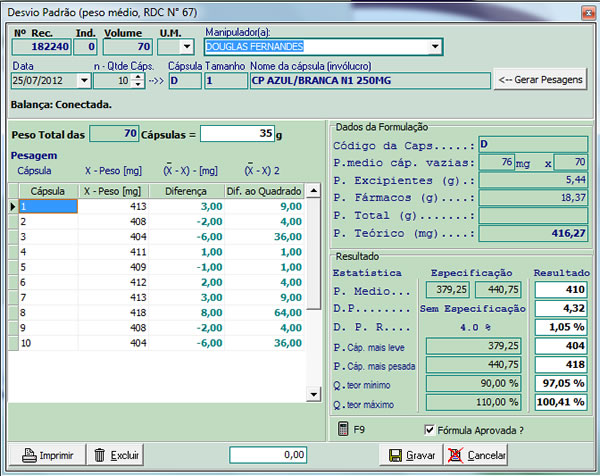
Task: Click the Diferença column header
Action: (186, 191)
